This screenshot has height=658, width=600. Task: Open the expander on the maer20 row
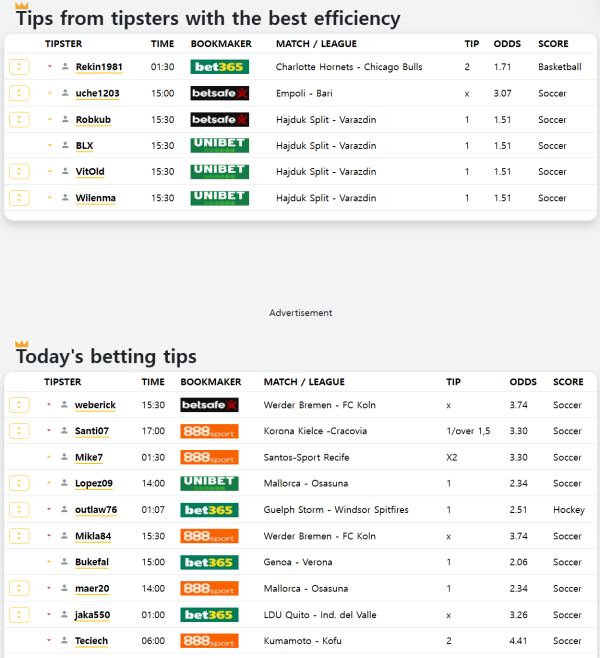(19, 588)
